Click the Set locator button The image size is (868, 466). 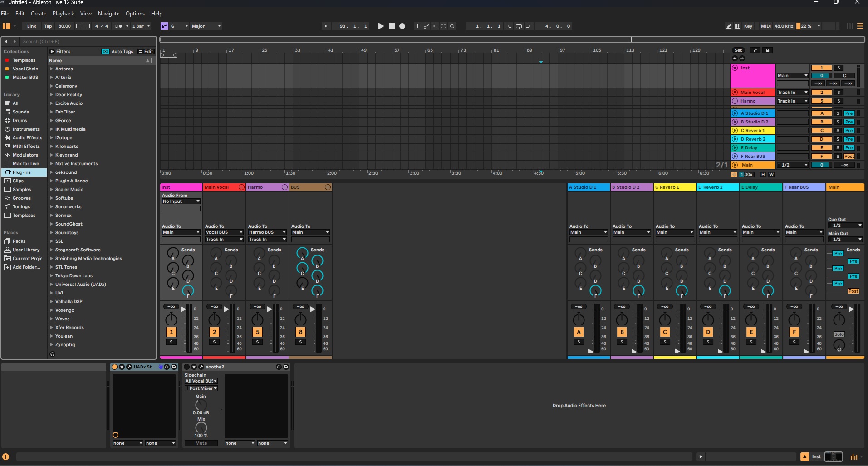coord(738,50)
